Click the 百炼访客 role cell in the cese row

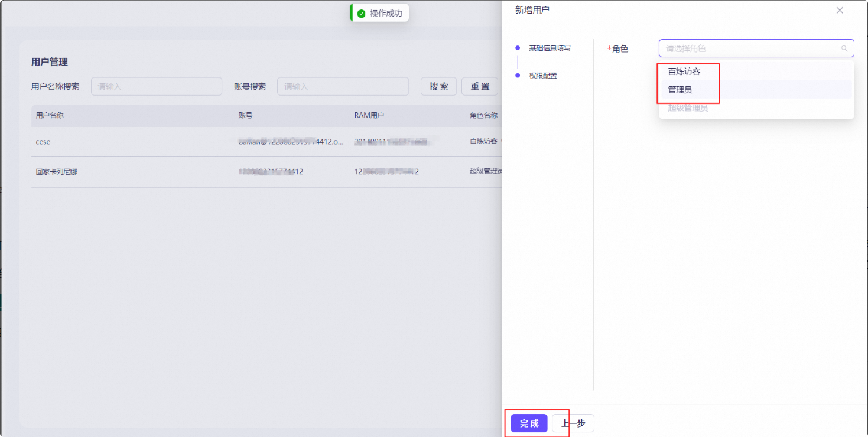point(484,141)
